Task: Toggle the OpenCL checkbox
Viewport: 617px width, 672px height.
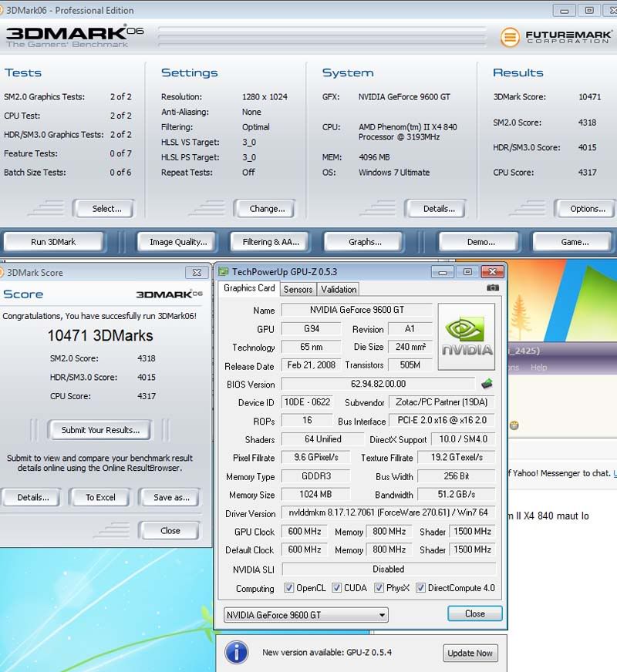Action: click(x=289, y=587)
